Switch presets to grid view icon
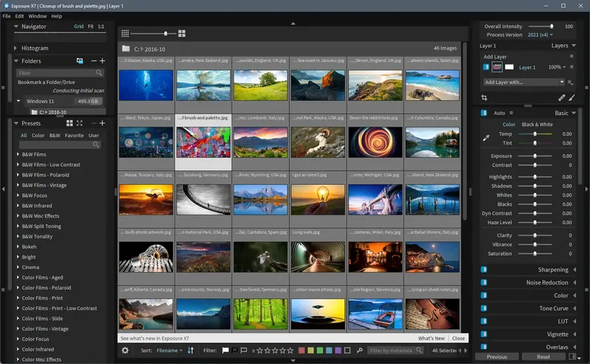The height and width of the screenshot is (364, 590). pyautogui.click(x=69, y=123)
